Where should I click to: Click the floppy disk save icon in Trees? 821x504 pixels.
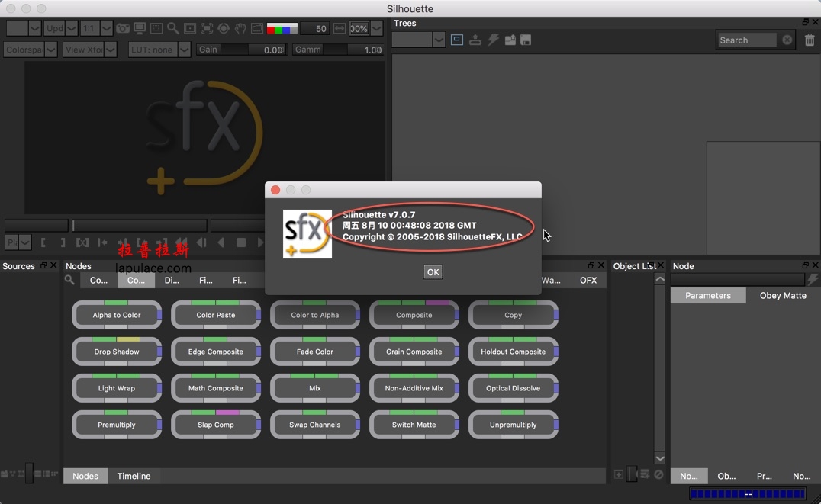pos(526,40)
